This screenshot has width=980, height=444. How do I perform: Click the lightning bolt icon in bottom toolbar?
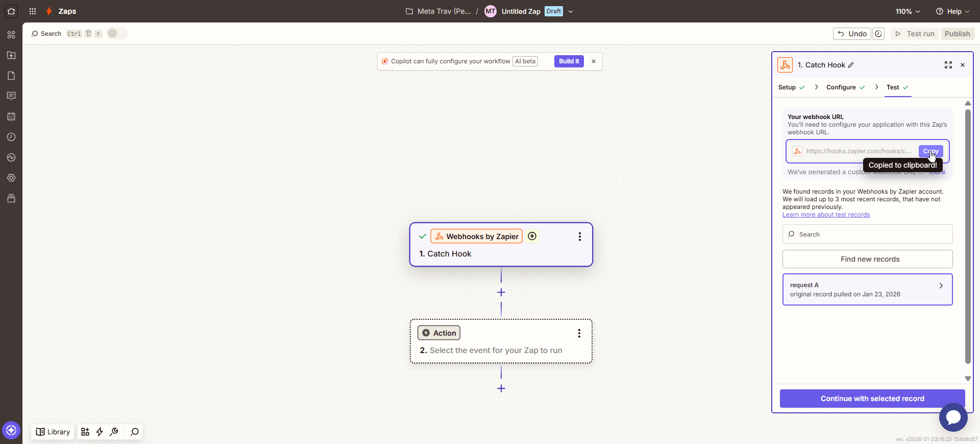tap(100, 432)
